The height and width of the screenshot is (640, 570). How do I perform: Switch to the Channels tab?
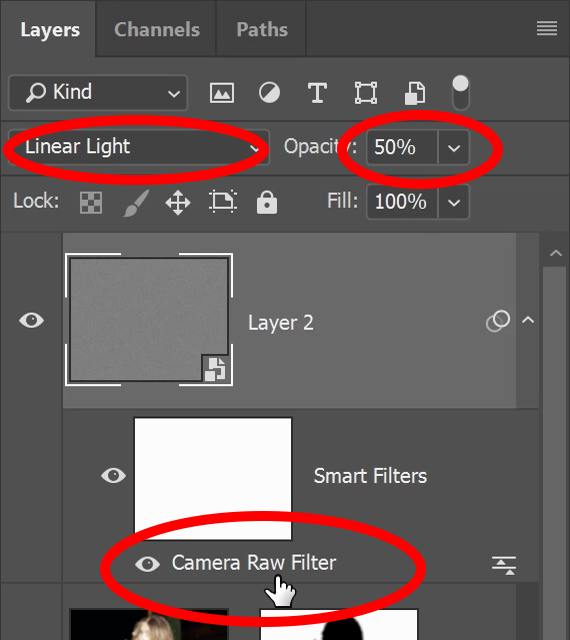[x=157, y=29]
